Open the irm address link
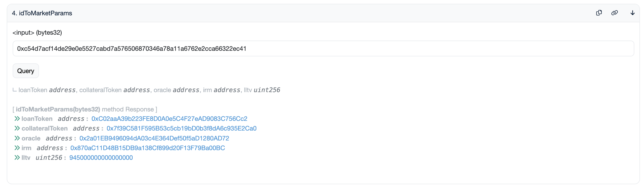 tap(147, 148)
